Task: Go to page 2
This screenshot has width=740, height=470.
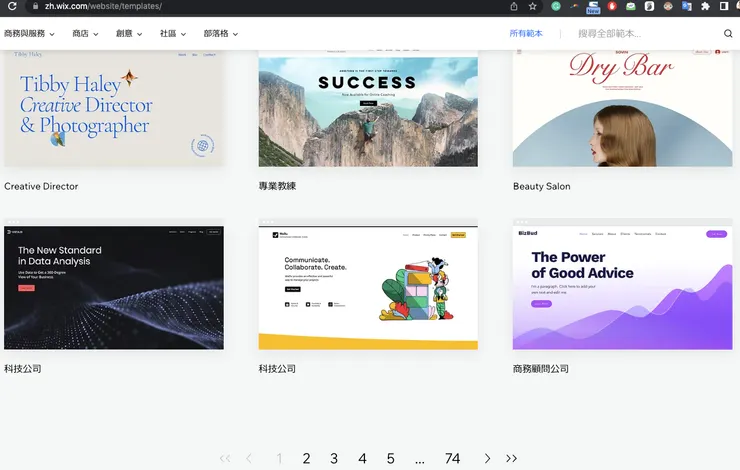Action: tap(306, 458)
